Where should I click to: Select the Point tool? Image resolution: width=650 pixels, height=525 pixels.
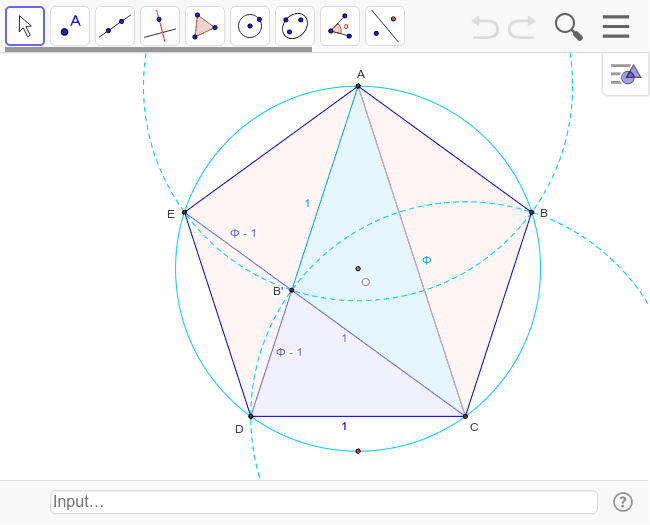pos(70,26)
